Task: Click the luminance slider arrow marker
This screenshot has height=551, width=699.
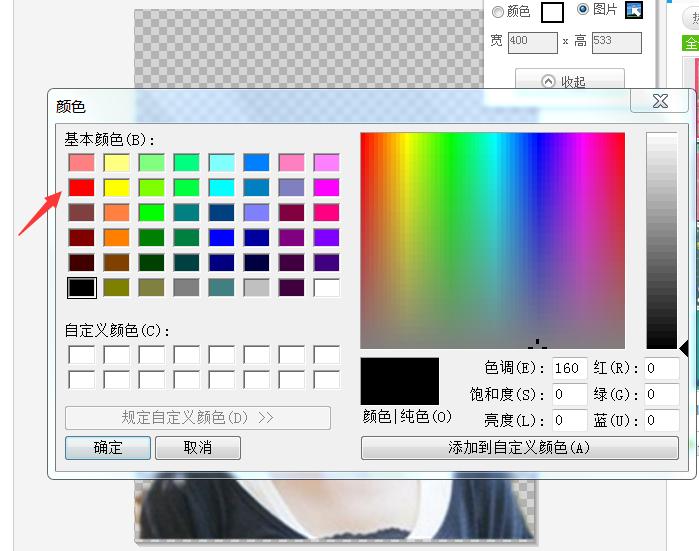Action: click(684, 348)
